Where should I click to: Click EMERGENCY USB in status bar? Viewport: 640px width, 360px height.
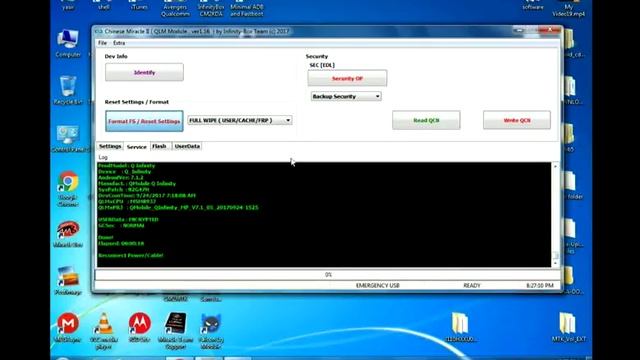click(378, 285)
